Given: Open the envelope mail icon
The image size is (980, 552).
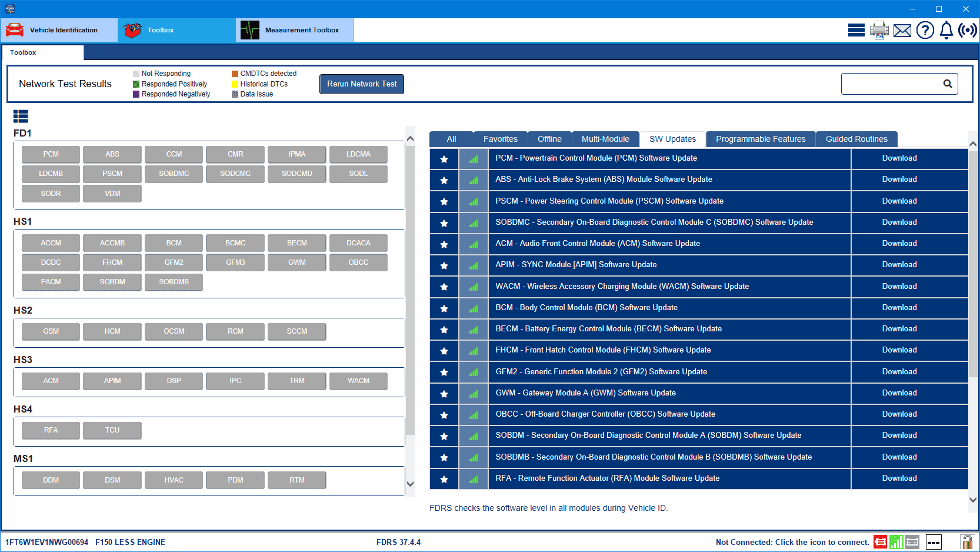Looking at the screenshot, I should point(902,30).
